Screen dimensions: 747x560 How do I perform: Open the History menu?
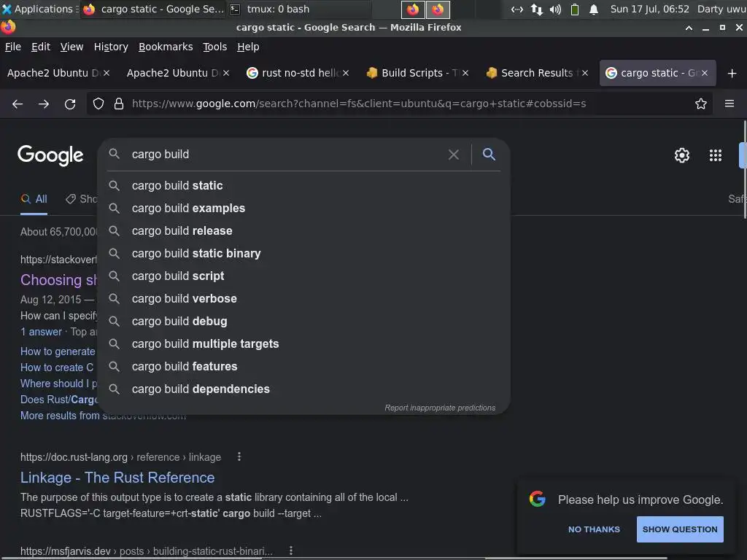[x=111, y=47]
